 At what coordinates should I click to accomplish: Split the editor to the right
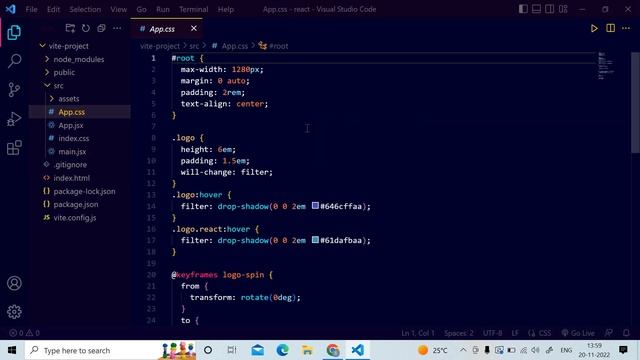(610, 28)
